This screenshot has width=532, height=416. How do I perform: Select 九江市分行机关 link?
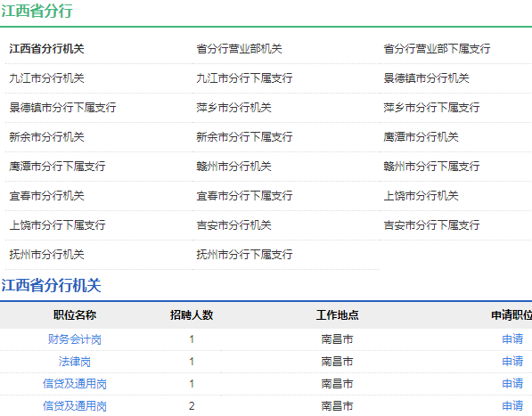pyautogui.click(x=47, y=78)
